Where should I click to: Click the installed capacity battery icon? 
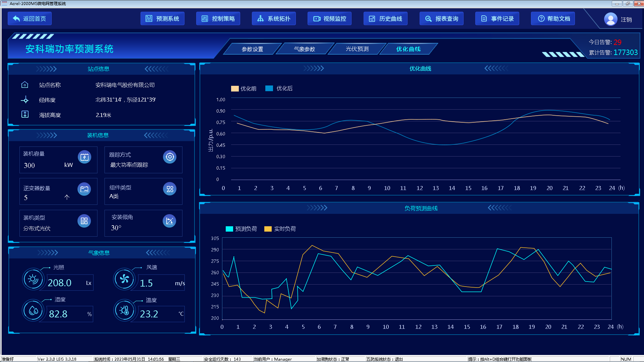pos(84,157)
